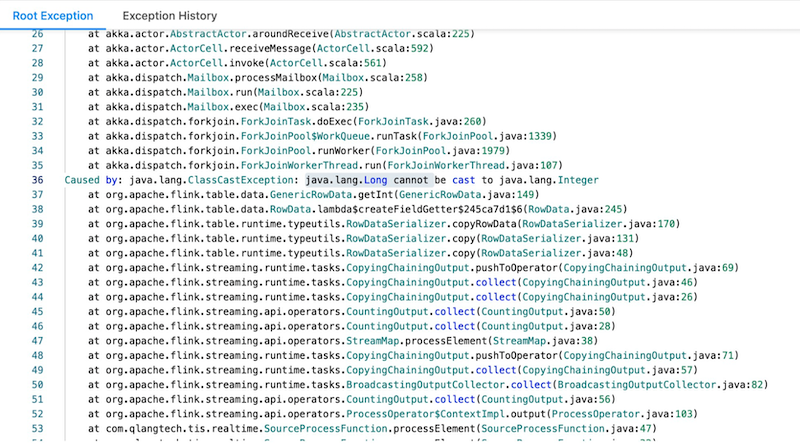Select SourceProcessFunction.processElement line java:47

(x=372, y=429)
